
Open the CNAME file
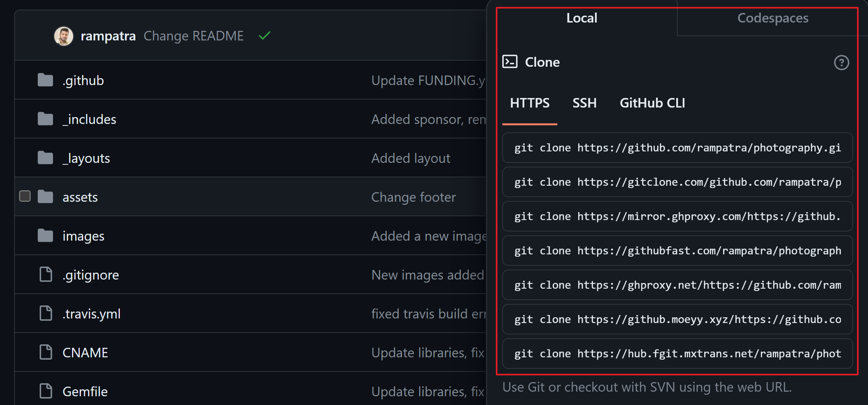click(x=85, y=353)
